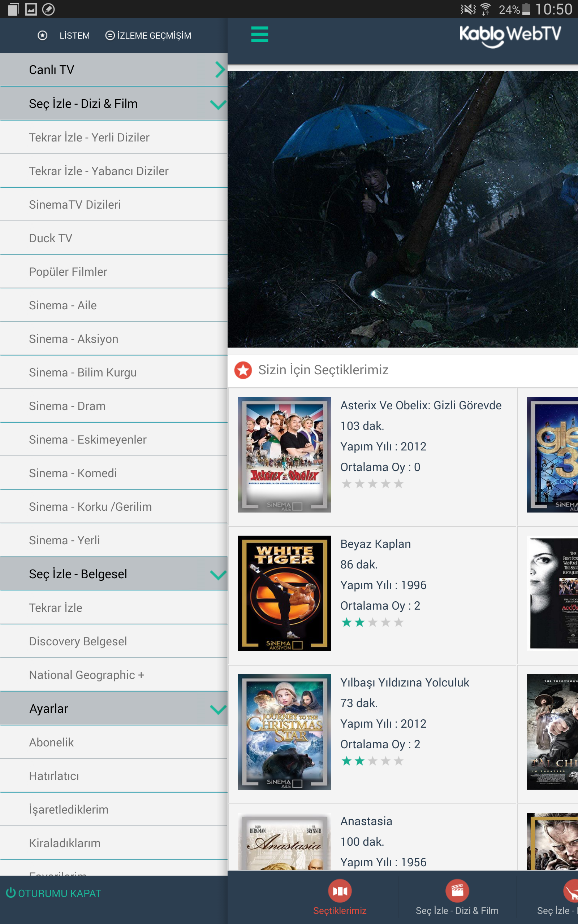This screenshot has height=924, width=578.
Task: Open Hatırlatıcı settings
Action: (x=114, y=776)
